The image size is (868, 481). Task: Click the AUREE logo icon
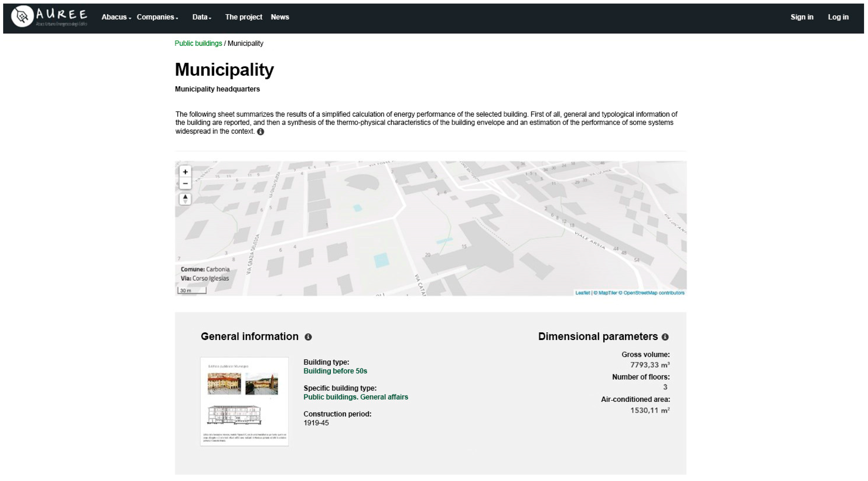coord(22,16)
